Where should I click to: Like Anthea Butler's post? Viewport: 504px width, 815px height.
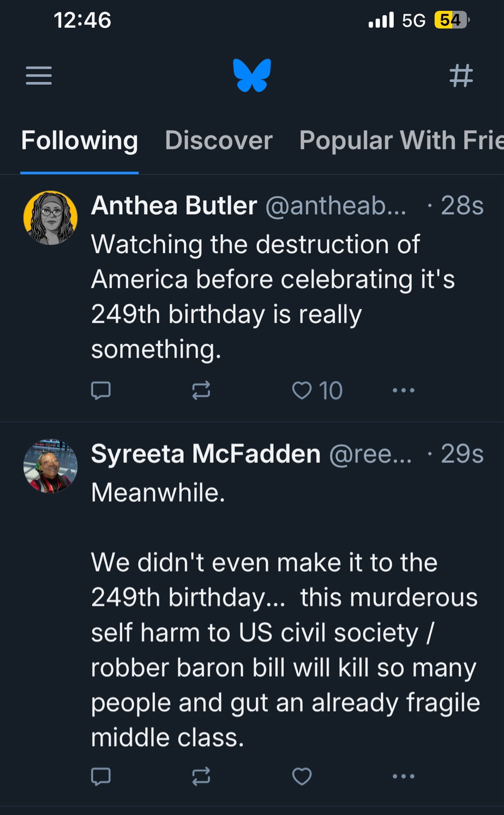(302, 390)
